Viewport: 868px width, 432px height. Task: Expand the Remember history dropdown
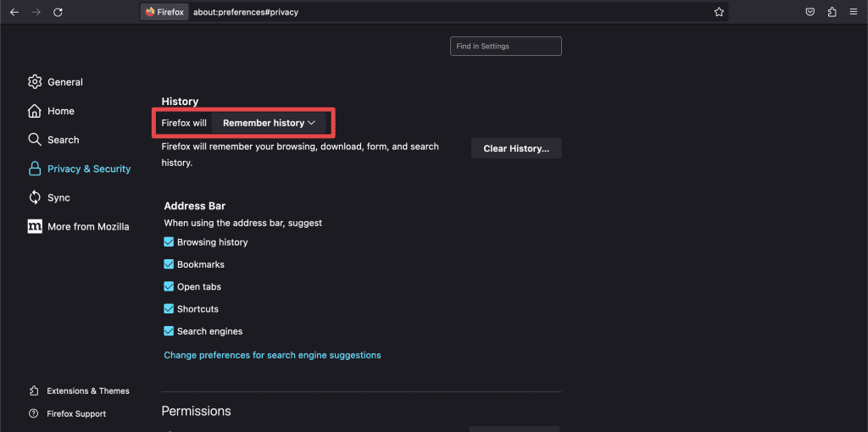click(269, 123)
